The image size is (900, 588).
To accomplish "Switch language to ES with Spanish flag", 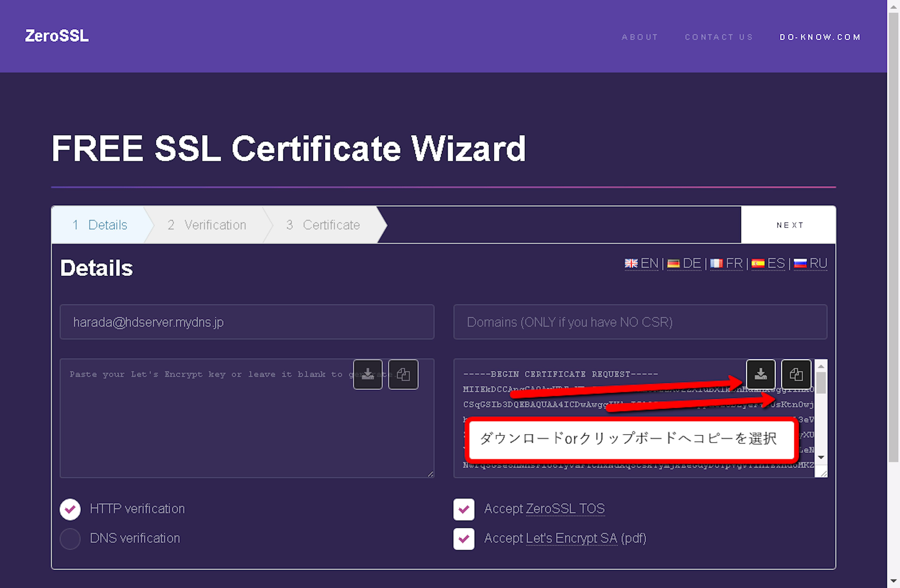I will point(768,263).
